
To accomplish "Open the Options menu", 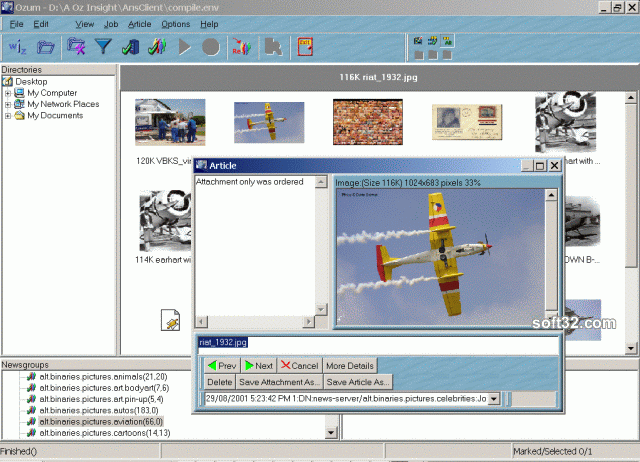I will [176, 24].
